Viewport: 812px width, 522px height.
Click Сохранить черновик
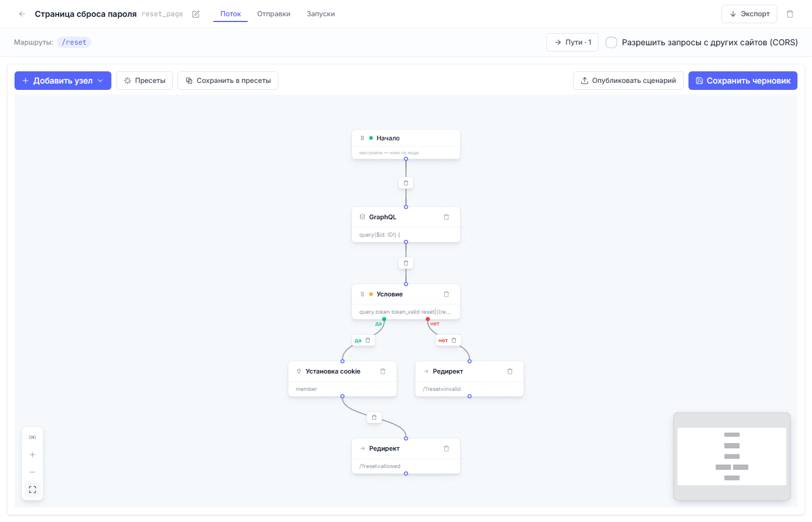pos(743,81)
